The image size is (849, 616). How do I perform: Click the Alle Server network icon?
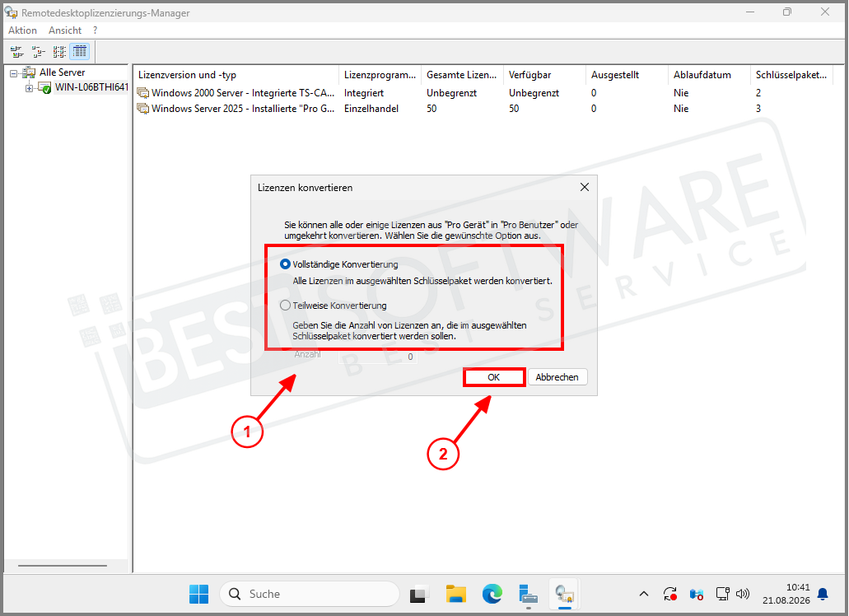click(x=29, y=72)
